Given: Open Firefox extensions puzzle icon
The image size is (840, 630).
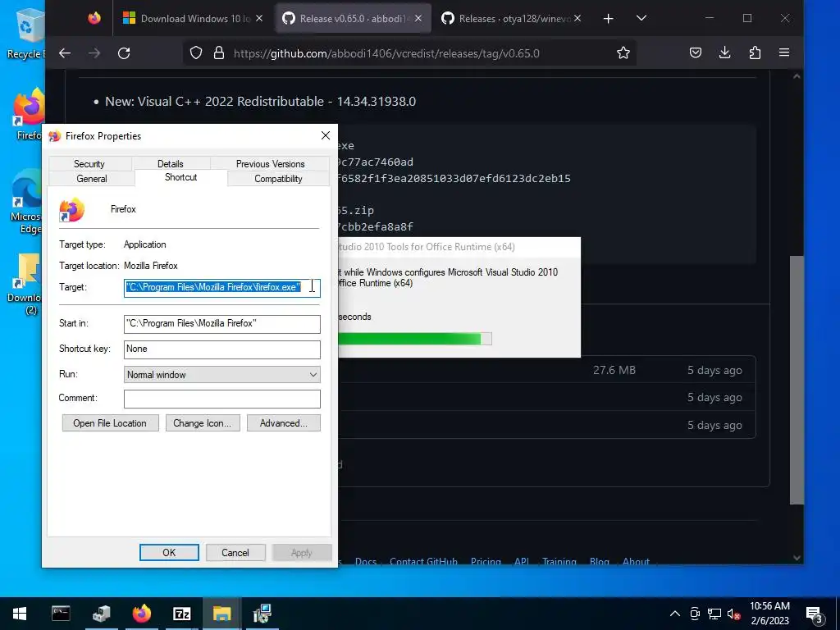Looking at the screenshot, I should coord(755,52).
